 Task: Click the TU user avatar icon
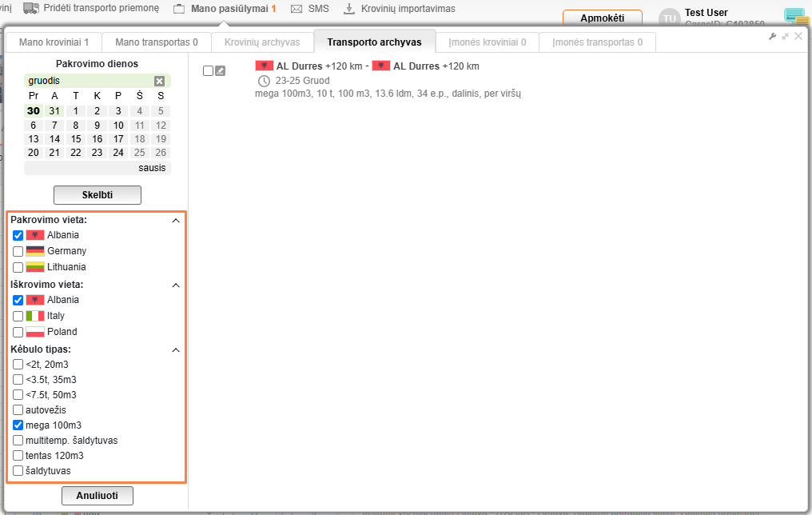669,18
